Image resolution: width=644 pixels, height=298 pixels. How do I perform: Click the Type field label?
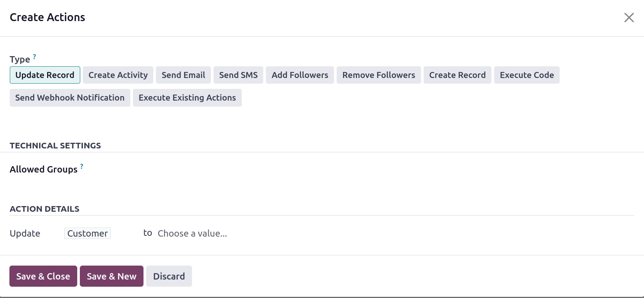(20, 60)
